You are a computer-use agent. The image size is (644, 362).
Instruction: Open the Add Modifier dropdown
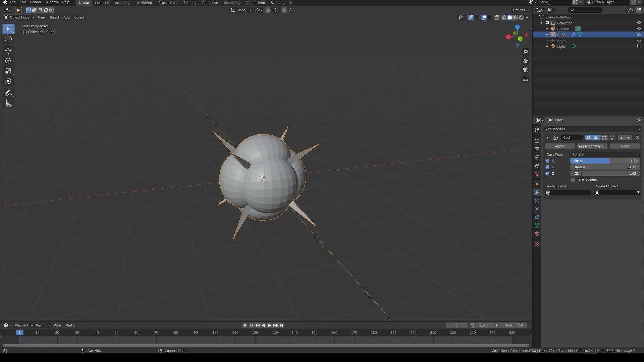pos(592,129)
